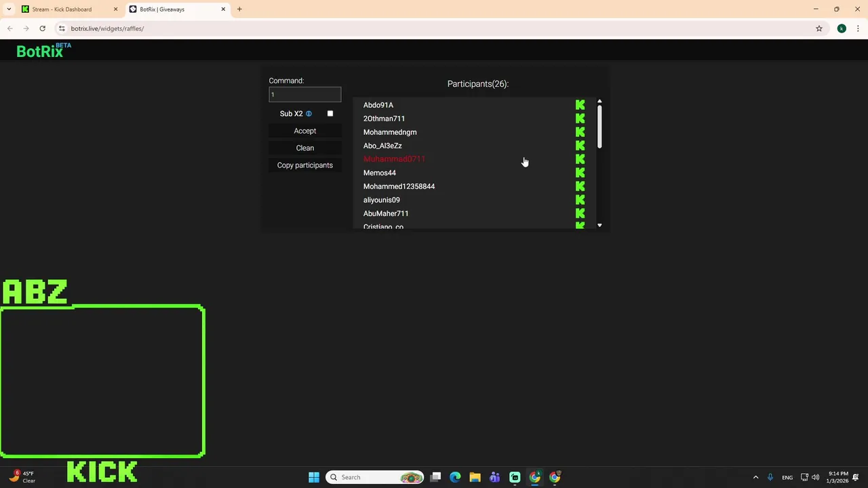Open the Chrome tab search dropdown

pos(9,9)
